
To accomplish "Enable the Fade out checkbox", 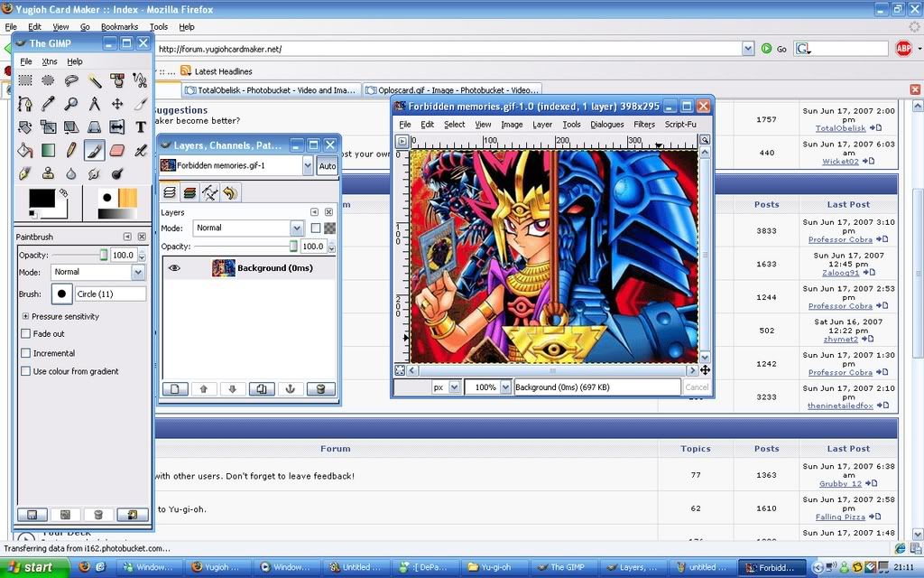I will (25, 334).
